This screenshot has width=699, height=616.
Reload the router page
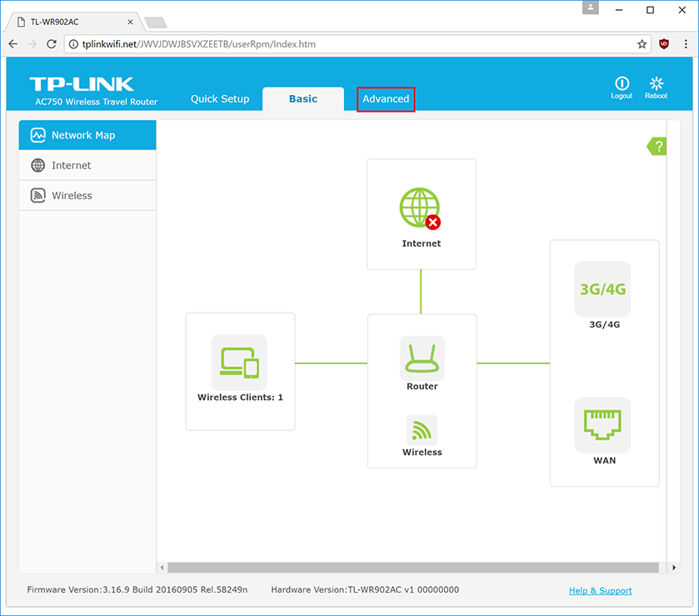(x=52, y=43)
